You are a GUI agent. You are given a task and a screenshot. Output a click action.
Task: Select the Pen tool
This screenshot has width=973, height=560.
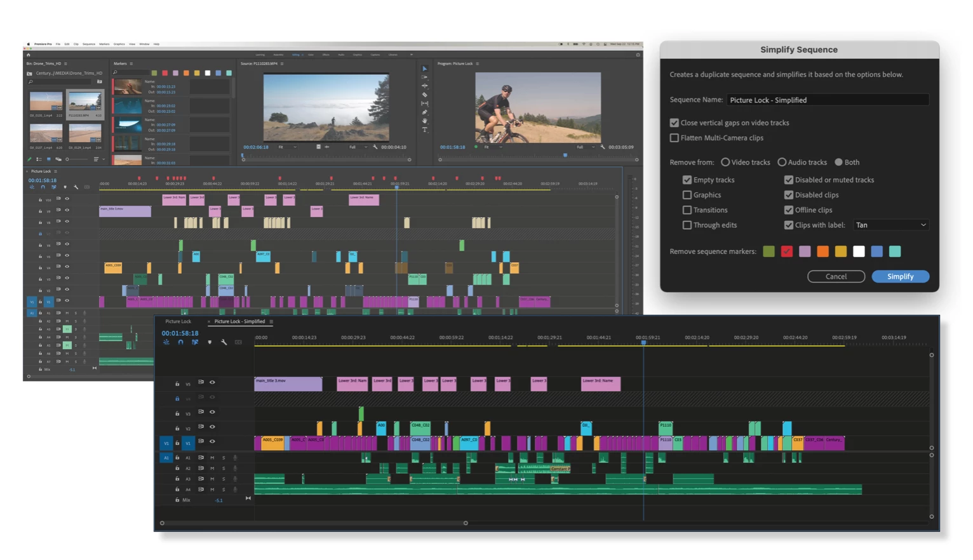coord(425,112)
